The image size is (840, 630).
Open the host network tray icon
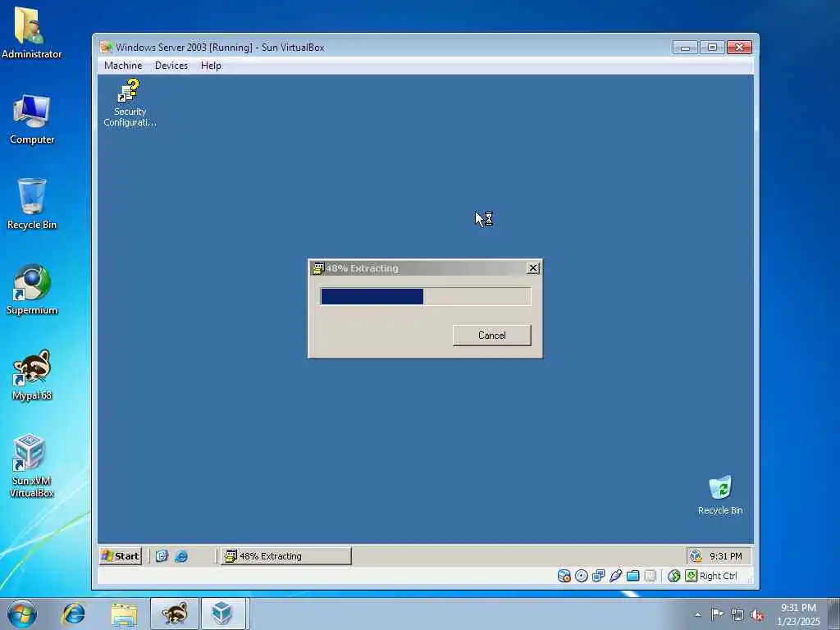[x=737, y=615]
